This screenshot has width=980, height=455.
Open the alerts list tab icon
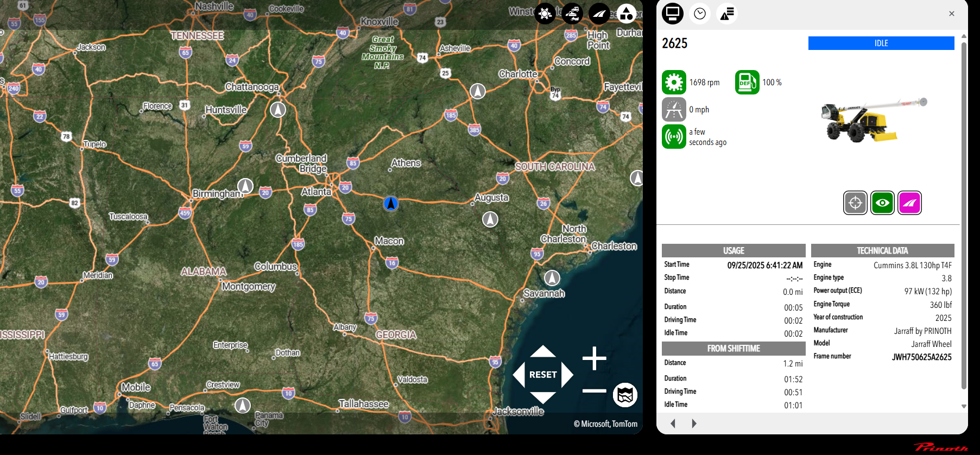(727, 14)
